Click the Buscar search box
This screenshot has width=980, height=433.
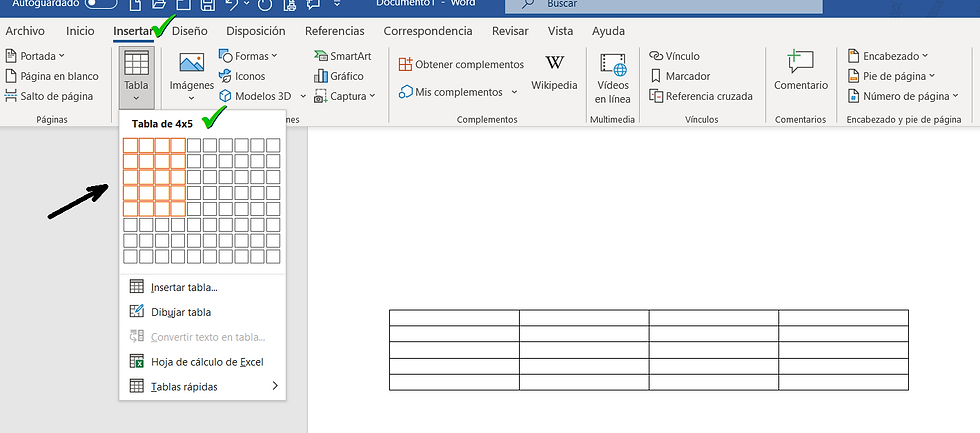(664, 5)
